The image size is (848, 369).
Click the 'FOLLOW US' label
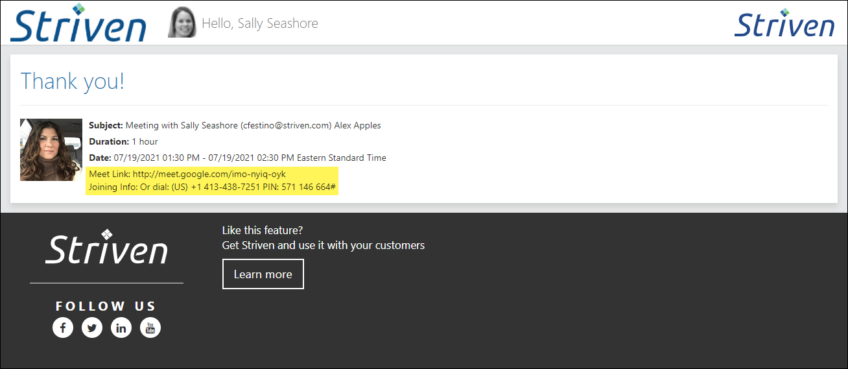coord(106,306)
